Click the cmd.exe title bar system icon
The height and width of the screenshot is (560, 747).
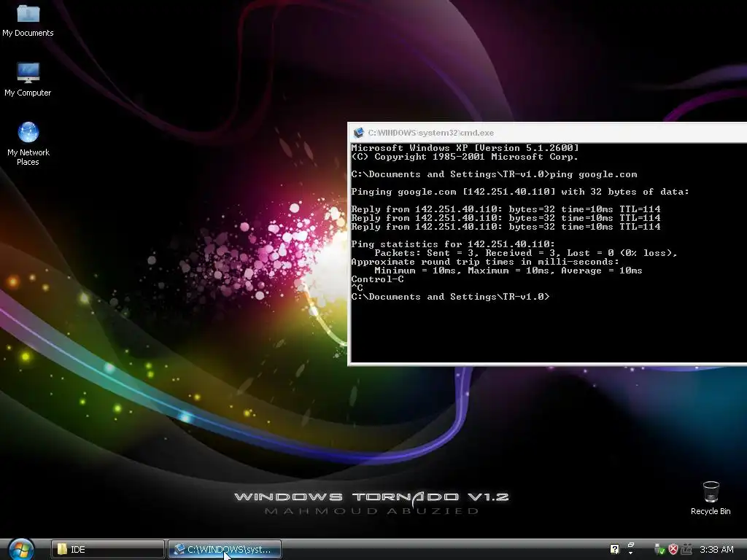click(359, 133)
